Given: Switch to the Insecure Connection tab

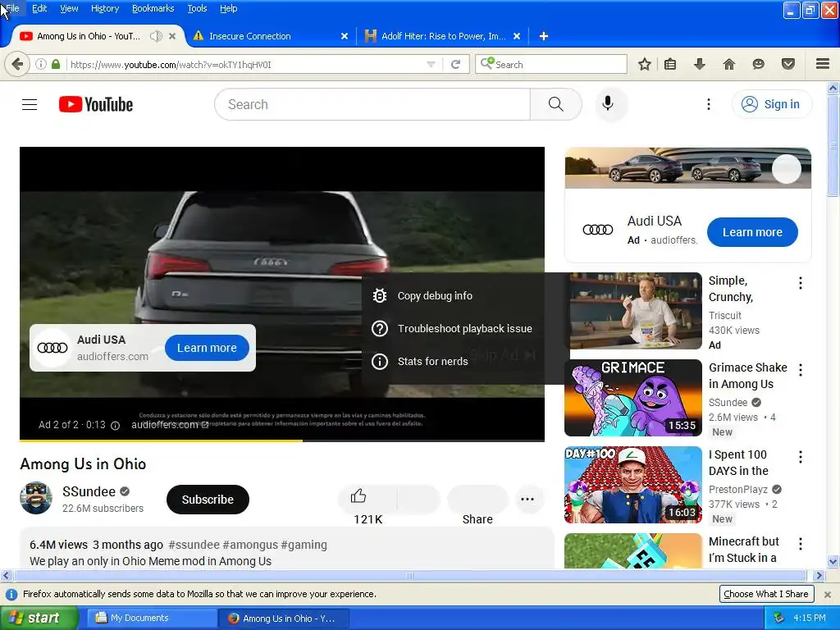Looking at the screenshot, I should pyautogui.click(x=271, y=36).
